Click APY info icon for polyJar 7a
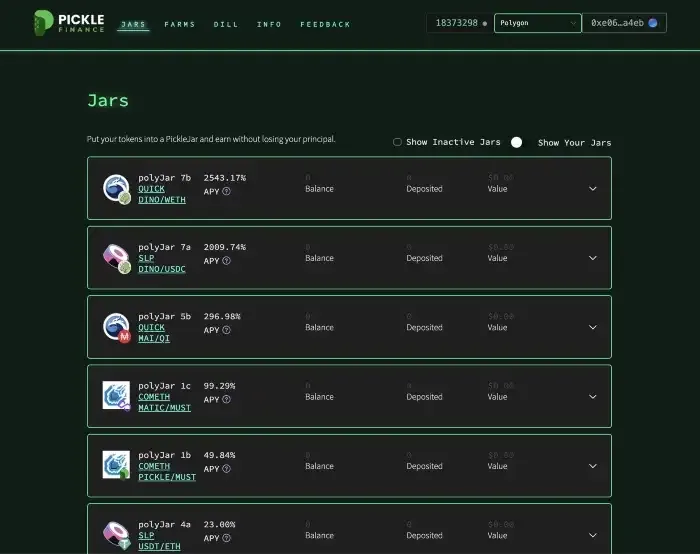The width and height of the screenshot is (700, 554). [x=226, y=261]
